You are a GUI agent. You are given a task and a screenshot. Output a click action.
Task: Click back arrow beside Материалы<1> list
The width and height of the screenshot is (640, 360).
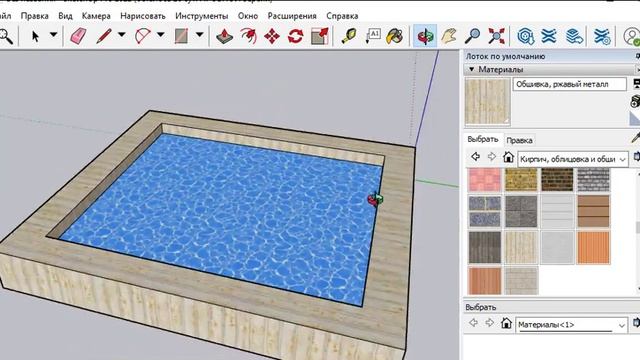pos(473,323)
